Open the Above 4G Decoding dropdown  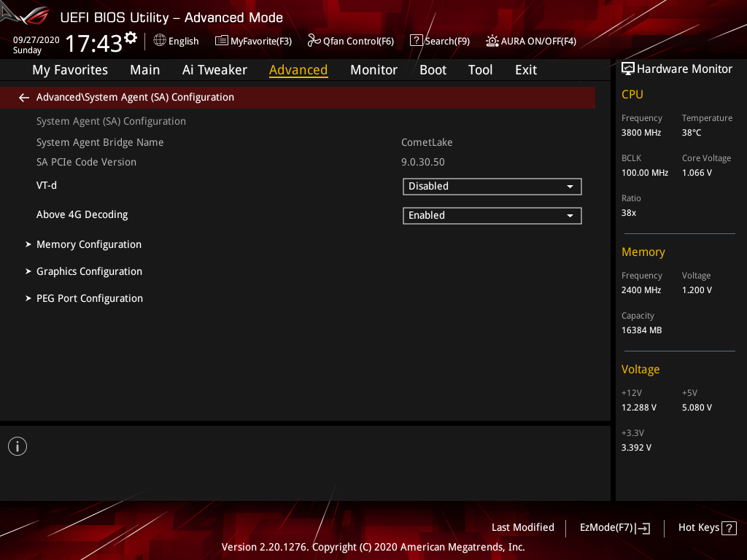[x=492, y=215]
